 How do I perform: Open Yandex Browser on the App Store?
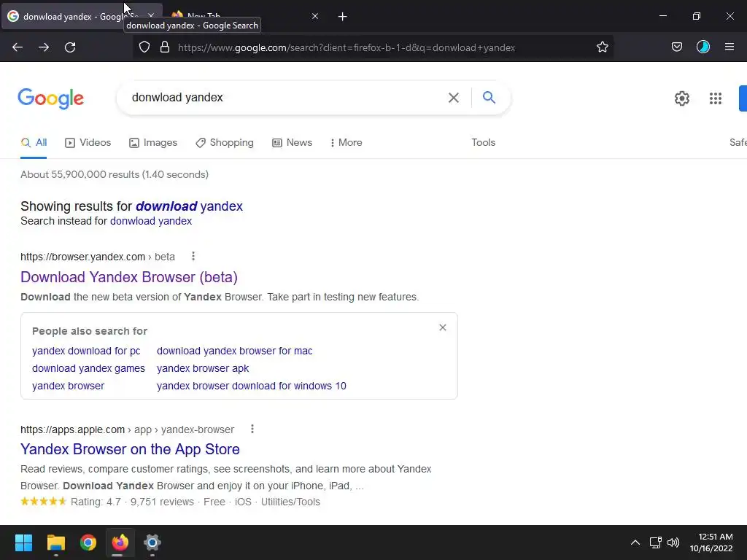130,449
